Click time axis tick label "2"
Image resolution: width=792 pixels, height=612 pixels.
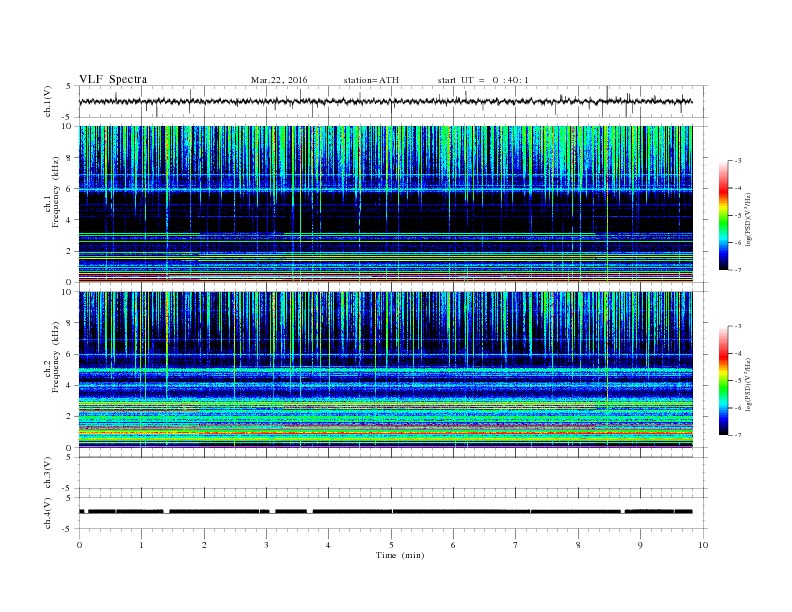[x=204, y=545]
